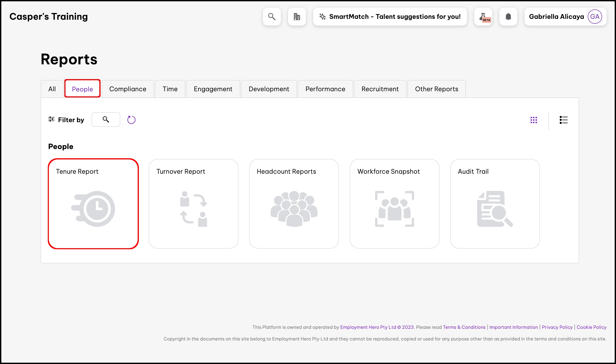Open the Workforce Snapshot card
The width and height of the screenshot is (616, 364).
click(395, 204)
